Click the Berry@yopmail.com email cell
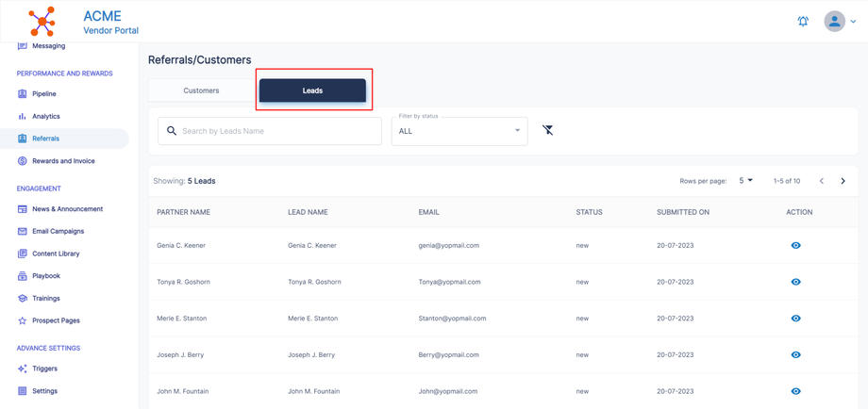This screenshot has height=409, width=868. [x=448, y=355]
